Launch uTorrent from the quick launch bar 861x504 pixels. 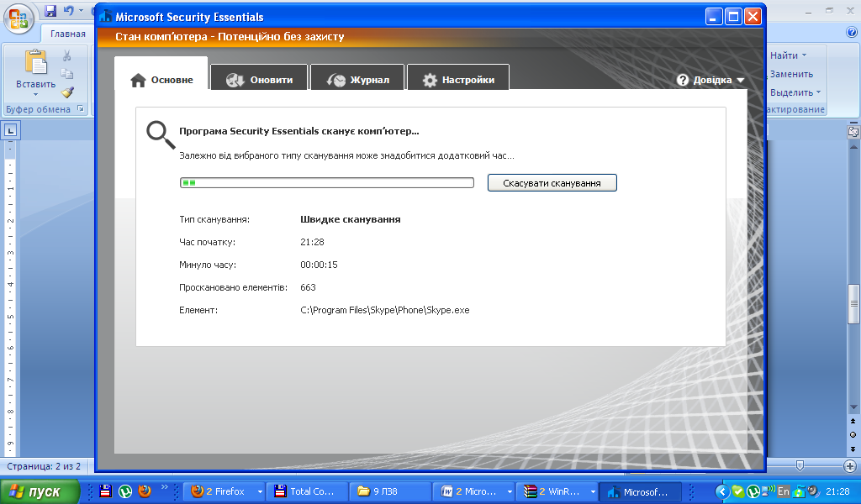[125, 491]
